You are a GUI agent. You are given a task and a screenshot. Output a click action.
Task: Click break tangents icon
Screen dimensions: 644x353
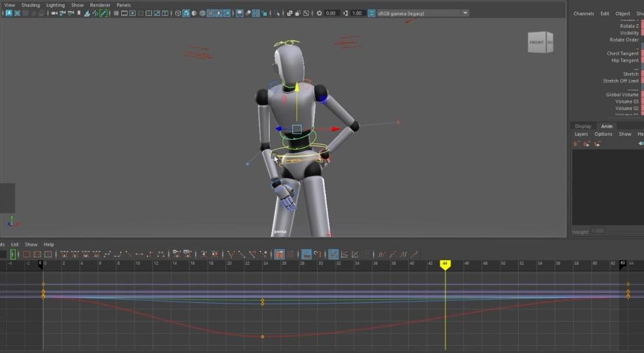(x=231, y=254)
